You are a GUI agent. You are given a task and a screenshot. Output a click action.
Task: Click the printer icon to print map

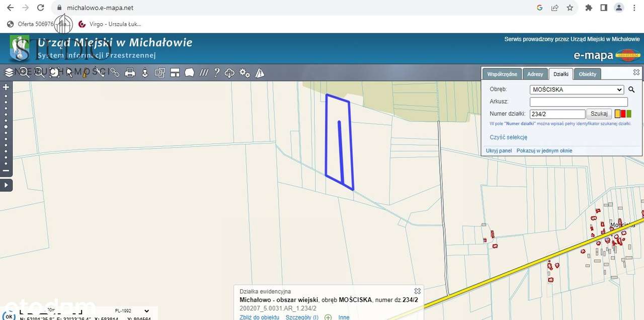[x=130, y=73]
